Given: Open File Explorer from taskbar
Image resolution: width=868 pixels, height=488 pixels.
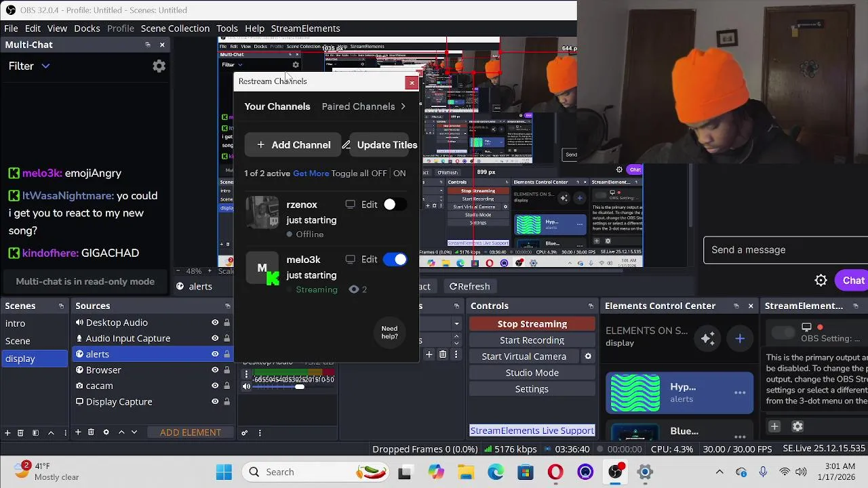Looking at the screenshot, I should point(466,472).
